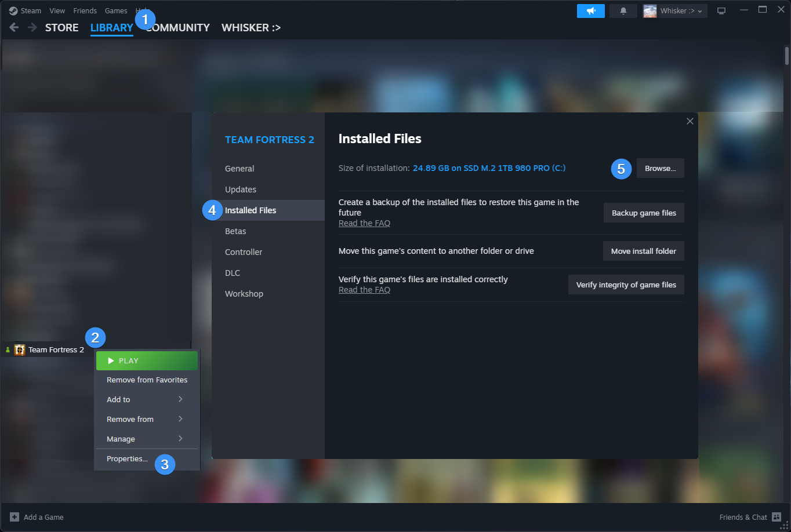The width and height of the screenshot is (791, 532).
Task: Click the Steam logo in the menu bar
Action: coord(13,10)
